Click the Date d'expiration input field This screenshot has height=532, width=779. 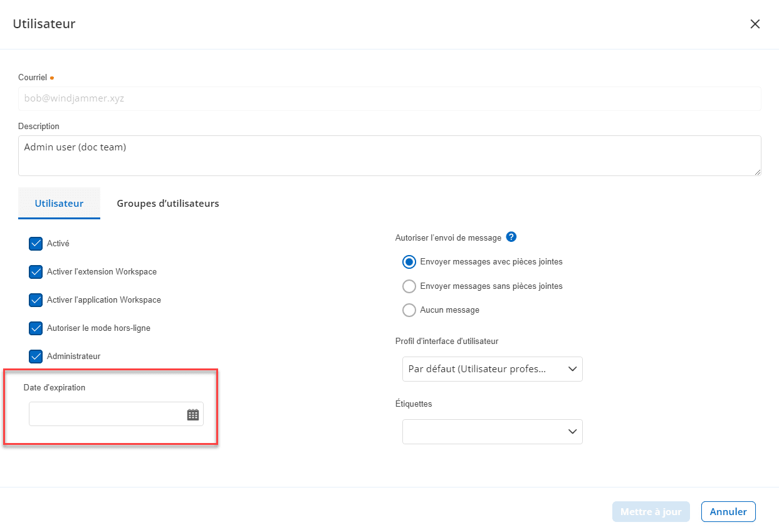point(107,414)
